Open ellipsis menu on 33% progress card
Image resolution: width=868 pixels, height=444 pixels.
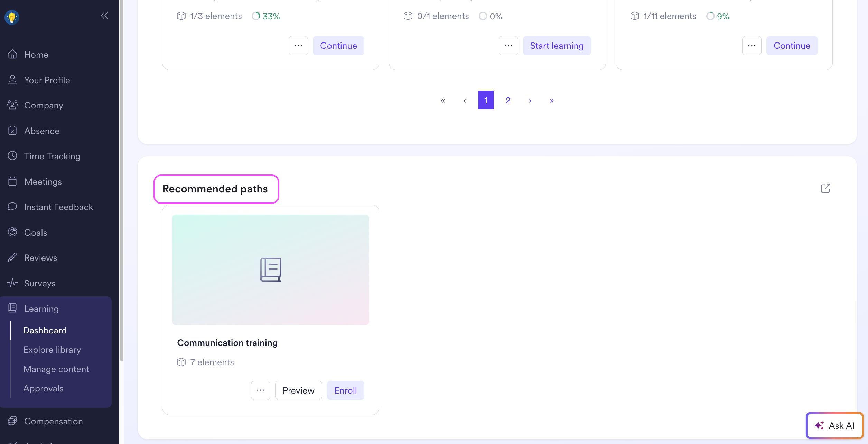click(298, 46)
